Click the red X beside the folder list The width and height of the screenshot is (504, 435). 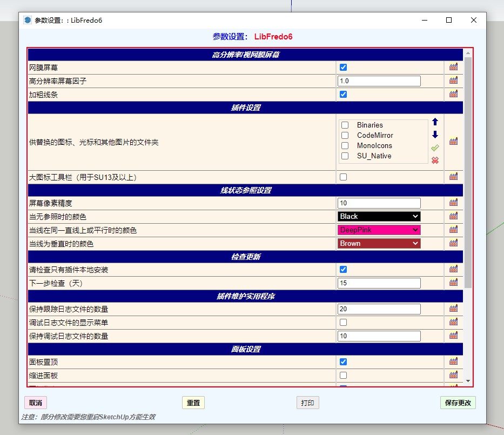pos(435,160)
